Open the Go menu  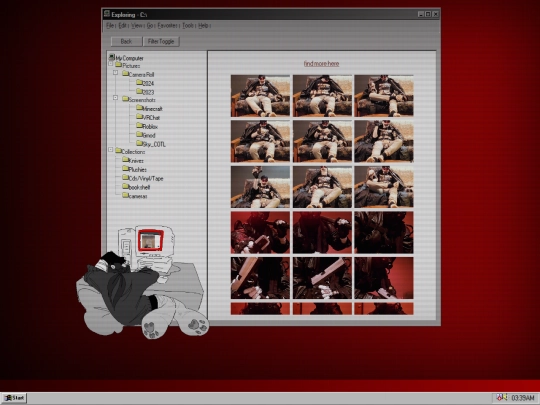pyautogui.click(x=150, y=26)
